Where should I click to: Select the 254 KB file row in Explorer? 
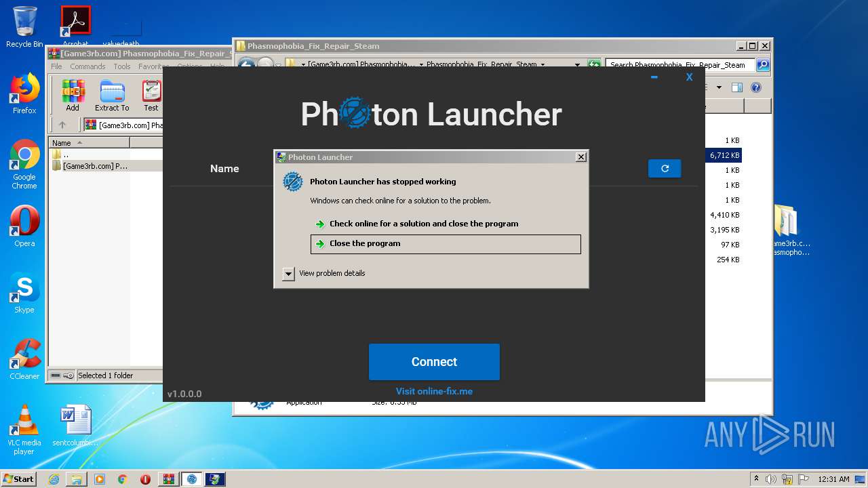tap(724, 260)
